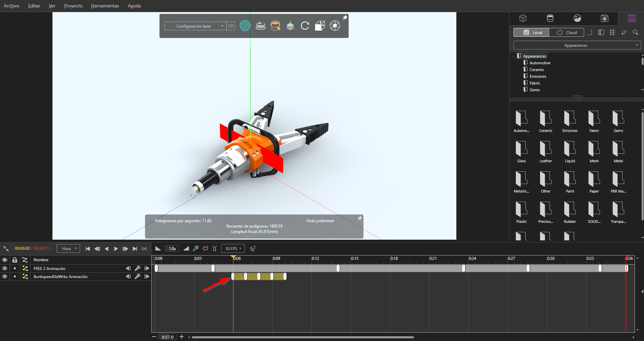Screen dimensions: 644x341
Task: Open the 30 FPS frame rate dropdown
Action: click(x=233, y=248)
